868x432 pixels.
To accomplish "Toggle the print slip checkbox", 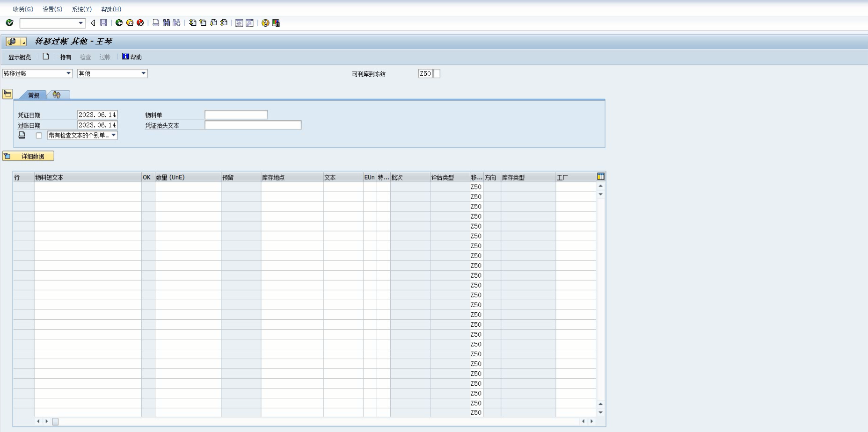I will coord(39,136).
